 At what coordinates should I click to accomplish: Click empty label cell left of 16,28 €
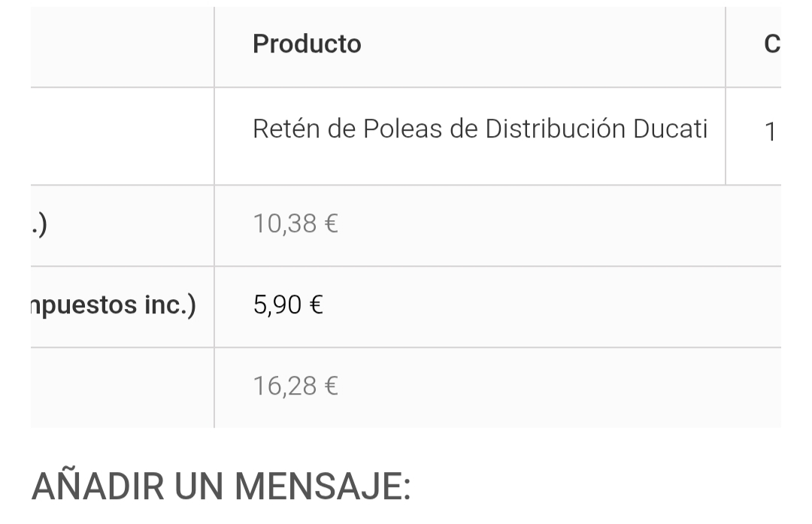[123, 388]
